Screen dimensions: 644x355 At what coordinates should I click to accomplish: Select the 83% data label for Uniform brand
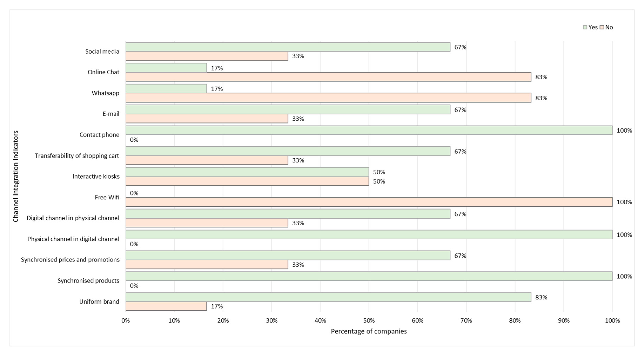[x=541, y=297]
